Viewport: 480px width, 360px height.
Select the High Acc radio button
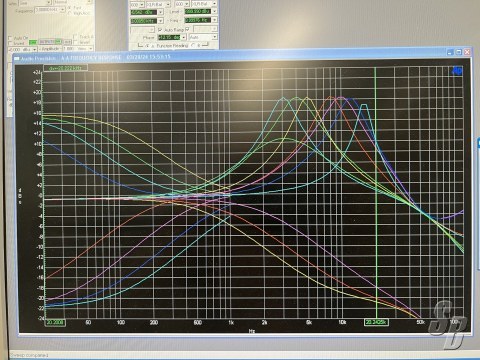click(70, 13)
